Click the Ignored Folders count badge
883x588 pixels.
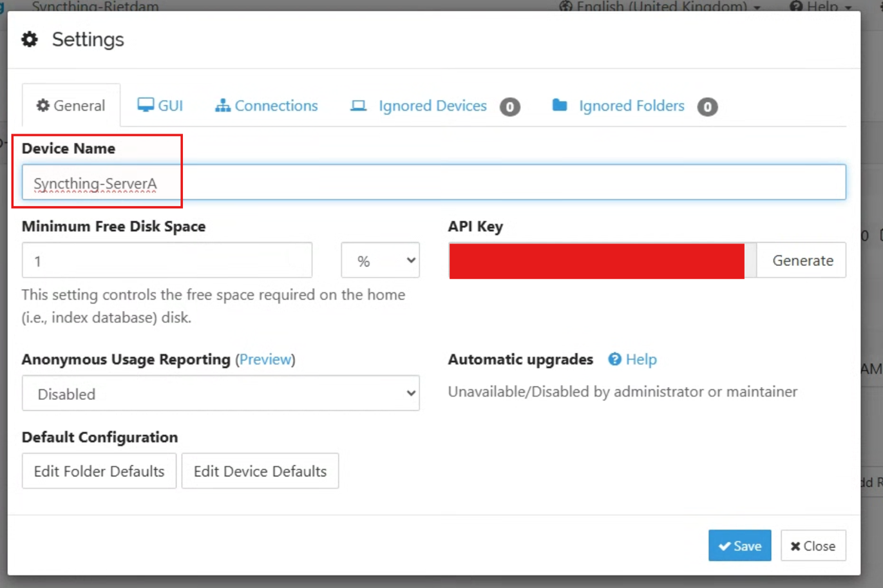pos(707,107)
